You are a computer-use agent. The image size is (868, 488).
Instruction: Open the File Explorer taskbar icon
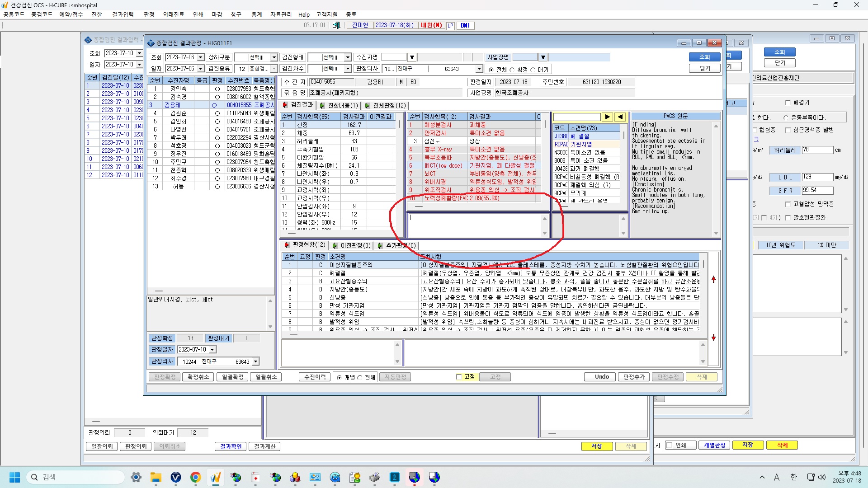(156, 477)
